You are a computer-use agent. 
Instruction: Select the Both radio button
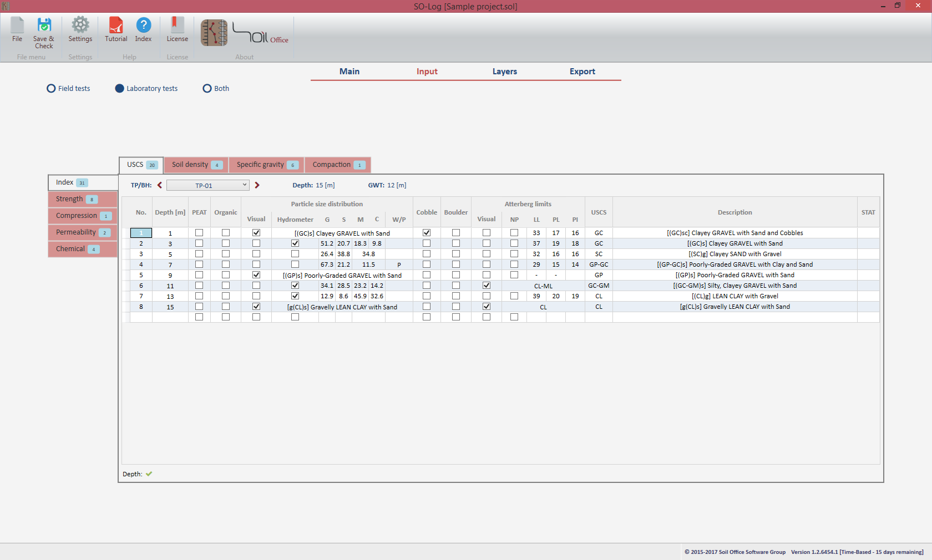point(207,88)
